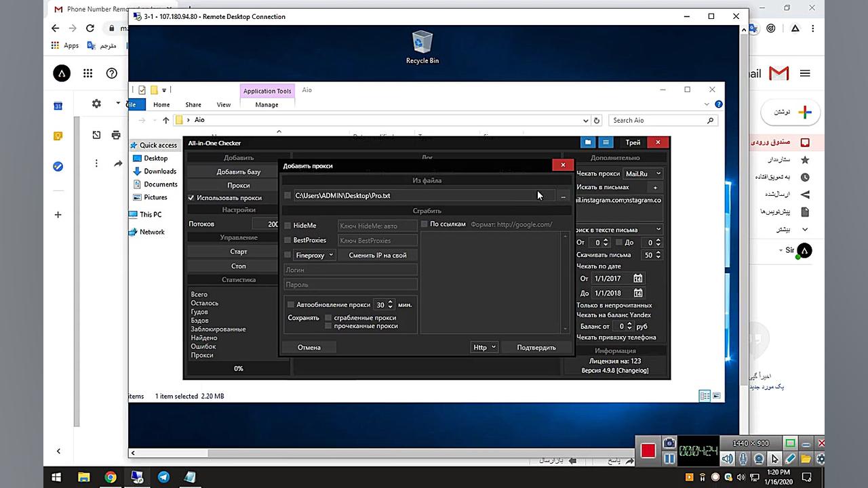Open Google Calendar in Gmail side panel

coord(58,106)
